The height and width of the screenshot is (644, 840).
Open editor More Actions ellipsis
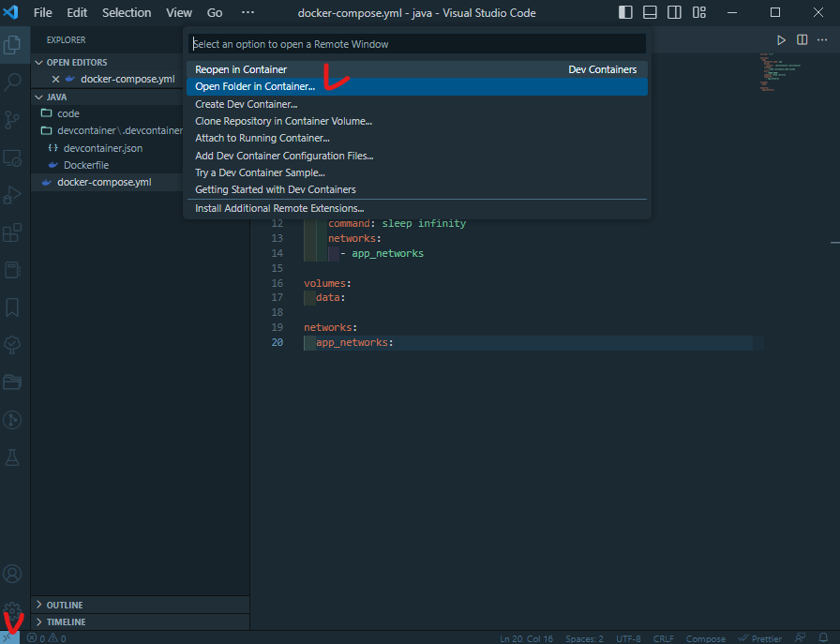(822, 40)
